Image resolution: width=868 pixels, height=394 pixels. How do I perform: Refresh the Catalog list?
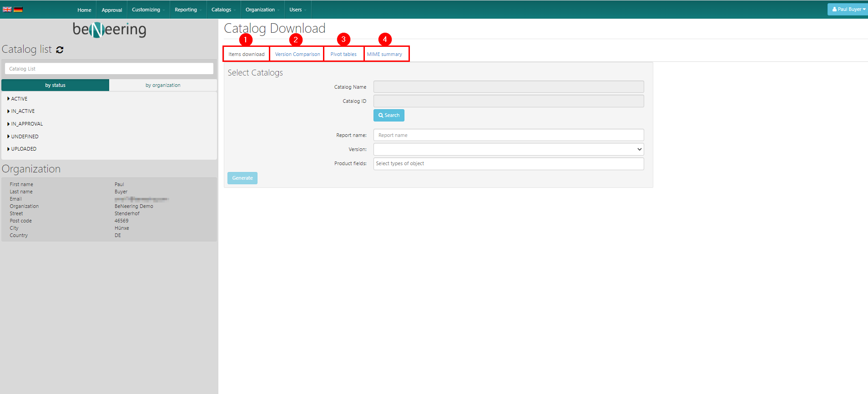pos(60,50)
